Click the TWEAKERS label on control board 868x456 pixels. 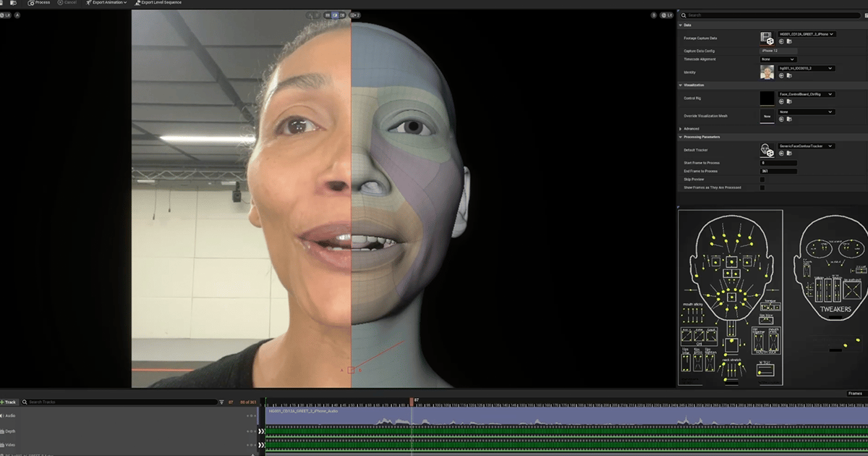(835, 309)
